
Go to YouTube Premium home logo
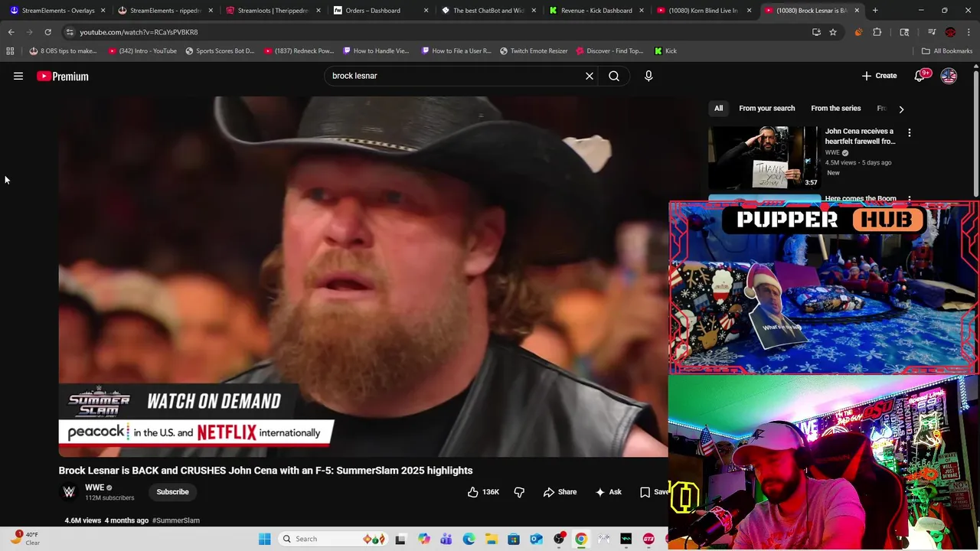click(x=63, y=76)
